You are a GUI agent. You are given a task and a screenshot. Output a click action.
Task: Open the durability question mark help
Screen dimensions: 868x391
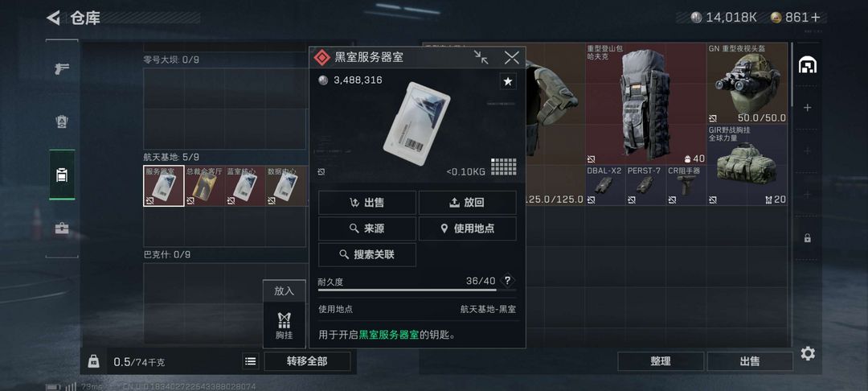(507, 281)
